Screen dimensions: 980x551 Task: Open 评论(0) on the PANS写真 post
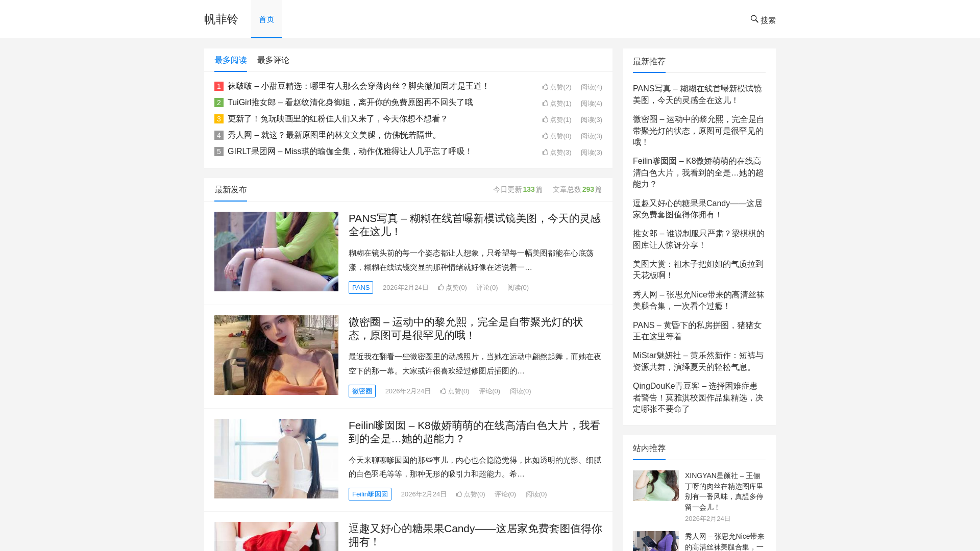(487, 288)
